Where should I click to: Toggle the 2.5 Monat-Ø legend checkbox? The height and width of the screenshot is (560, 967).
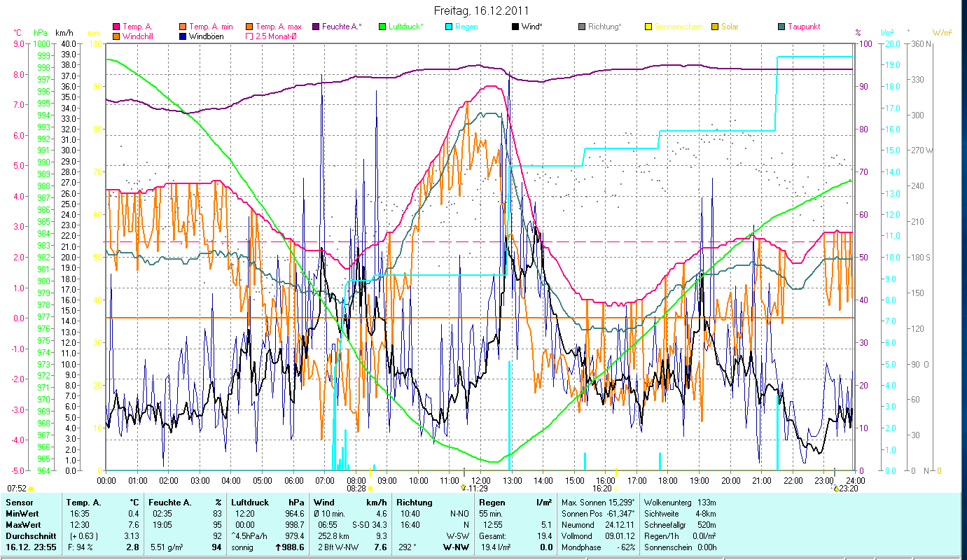[249, 36]
